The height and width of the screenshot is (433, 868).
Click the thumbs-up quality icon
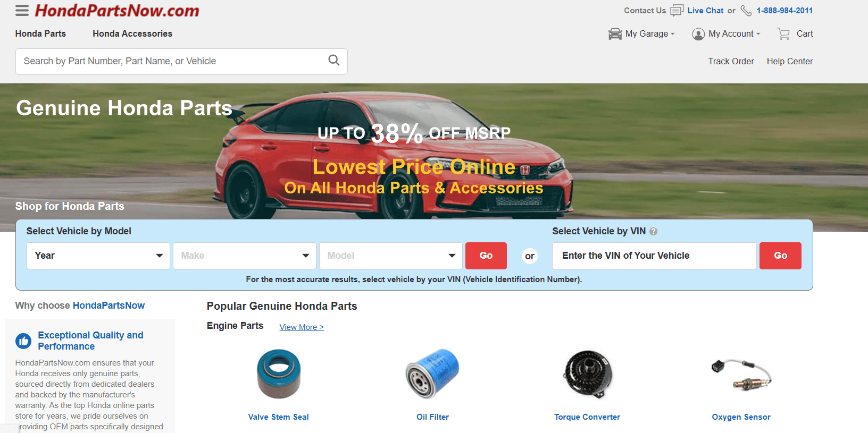pyautogui.click(x=23, y=341)
